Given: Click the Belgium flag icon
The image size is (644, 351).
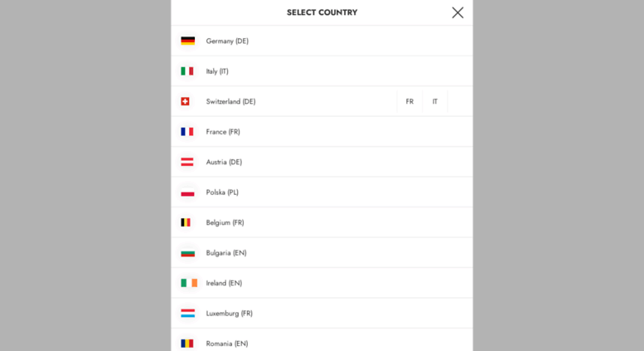Looking at the screenshot, I should [x=186, y=222].
